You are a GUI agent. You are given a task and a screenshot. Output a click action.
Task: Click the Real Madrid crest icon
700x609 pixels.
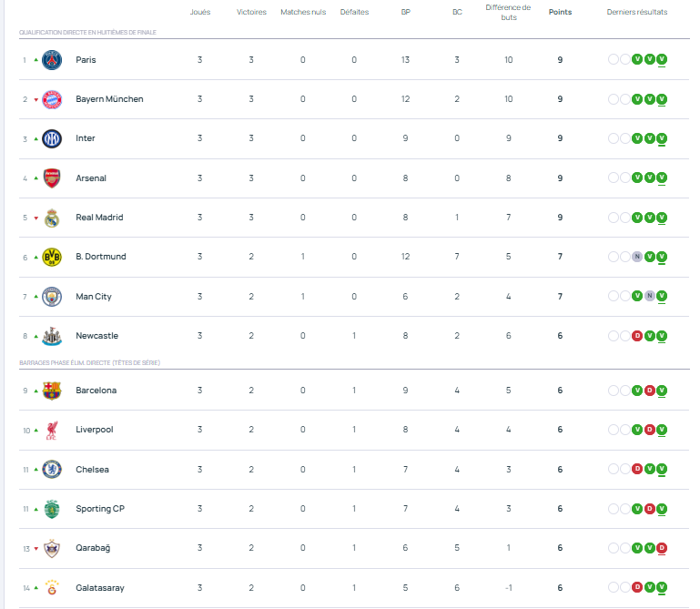click(52, 218)
